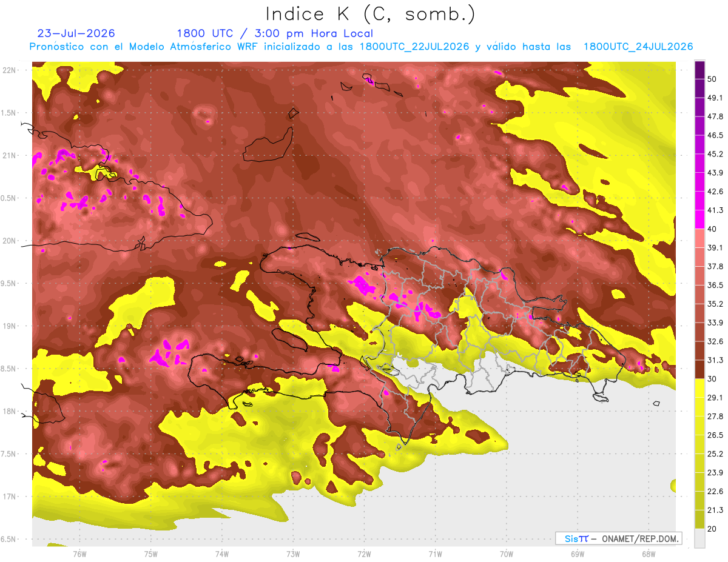Image resolution: width=728 pixels, height=562 pixels.
Task: Click the colorbar value "23.9"
Action: [x=715, y=473]
